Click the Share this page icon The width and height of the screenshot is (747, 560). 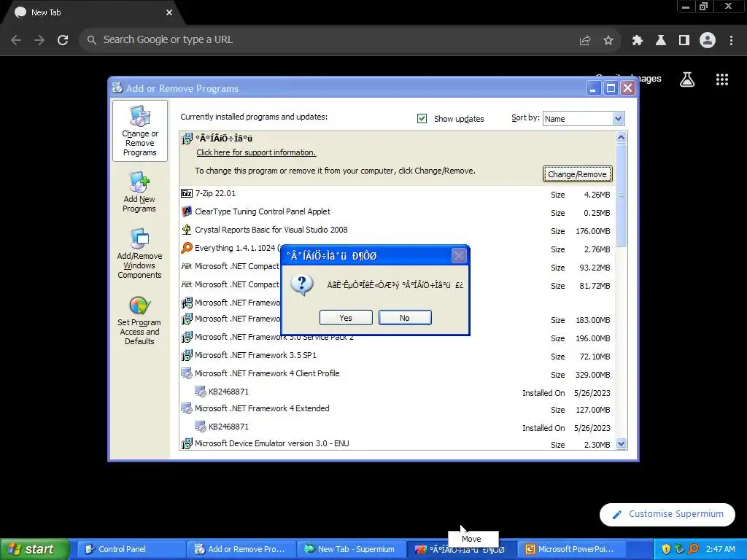[x=585, y=41]
